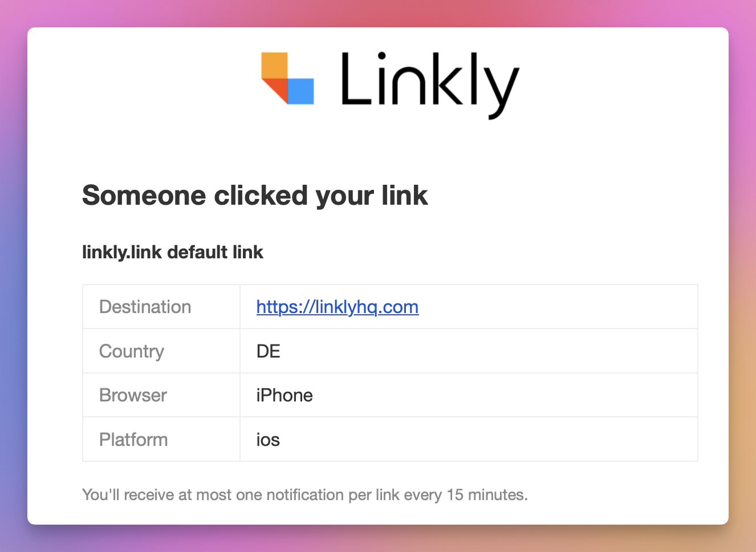Click "You'll receive" at the footer's start

[128, 494]
